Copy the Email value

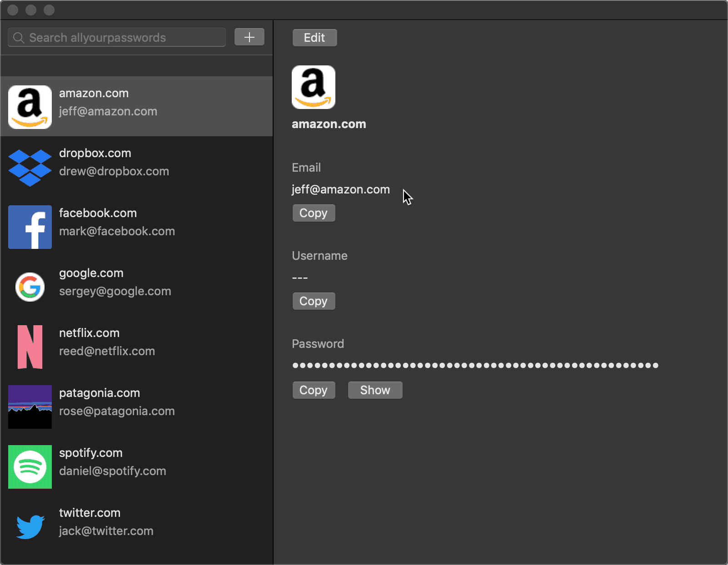(314, 213)
